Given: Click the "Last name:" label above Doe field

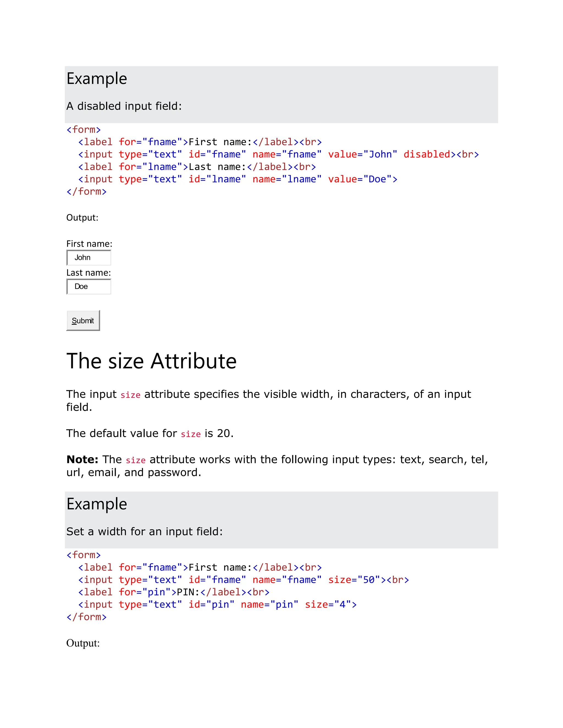Looking at the screenshot, I should [89, 273].
